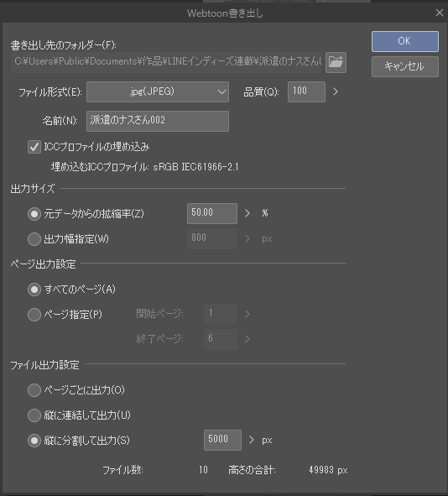Toggle ICCプロファイルの埋め込み checkbox
The width and height of the screenshot is (448, 496).
pyautogui.click(x=34, y=147)
